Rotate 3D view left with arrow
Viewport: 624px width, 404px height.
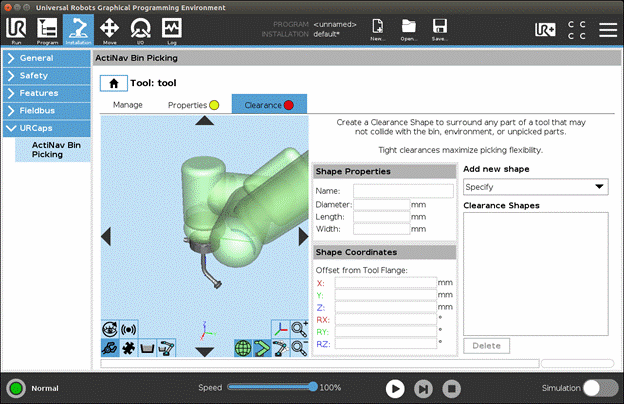(106, 237)
